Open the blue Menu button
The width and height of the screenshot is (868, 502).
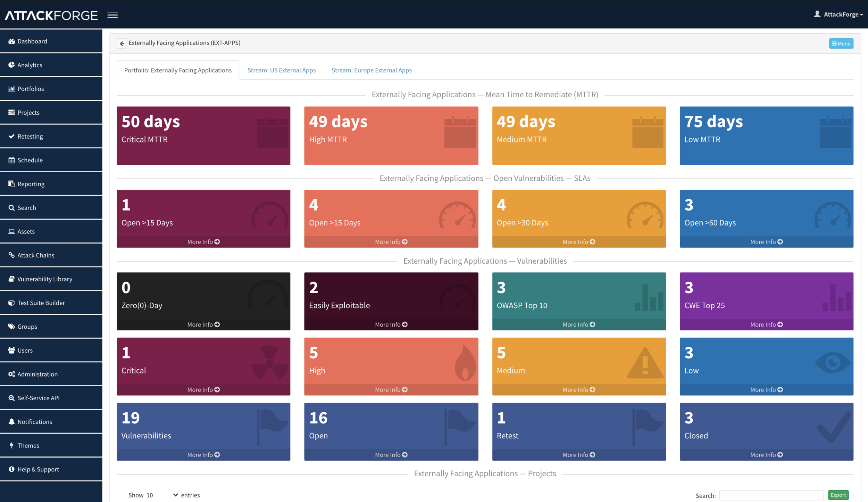(841, 43)
